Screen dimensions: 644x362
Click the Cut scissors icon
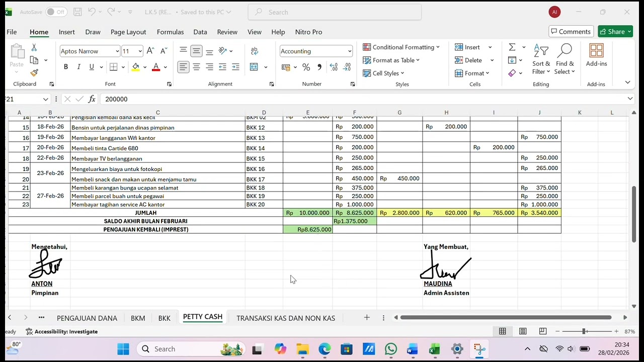pos(34,47)
